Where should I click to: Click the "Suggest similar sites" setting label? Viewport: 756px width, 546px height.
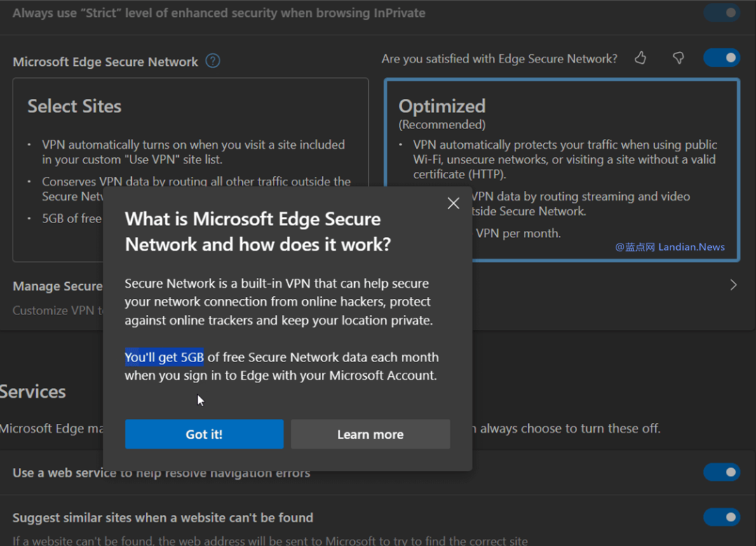point(163,518)
